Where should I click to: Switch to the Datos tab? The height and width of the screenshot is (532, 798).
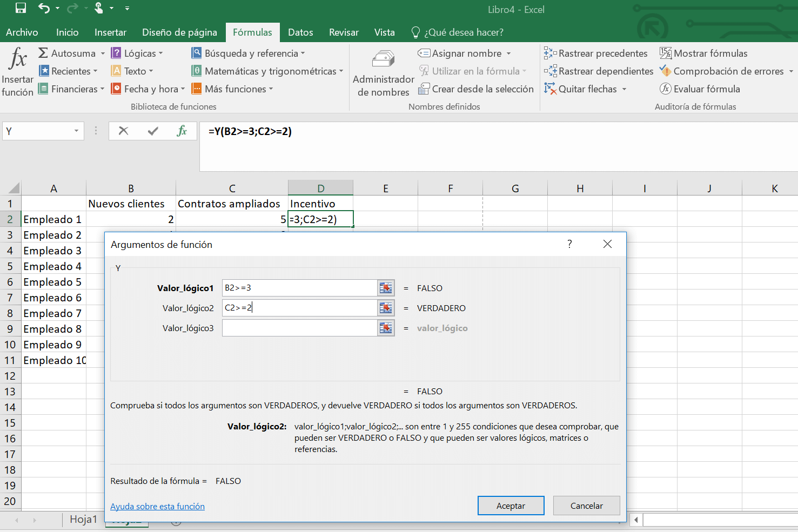(300, 32)
